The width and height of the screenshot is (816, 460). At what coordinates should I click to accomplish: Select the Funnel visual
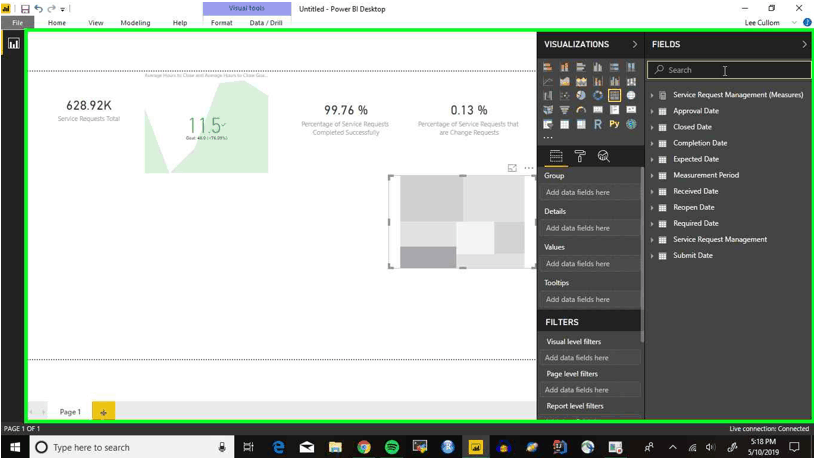564,110
